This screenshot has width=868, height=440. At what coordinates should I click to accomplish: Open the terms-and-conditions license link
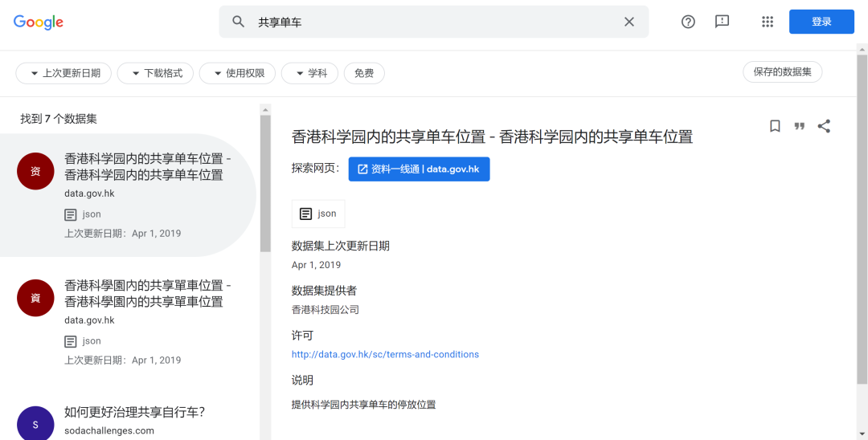(385, 354)
